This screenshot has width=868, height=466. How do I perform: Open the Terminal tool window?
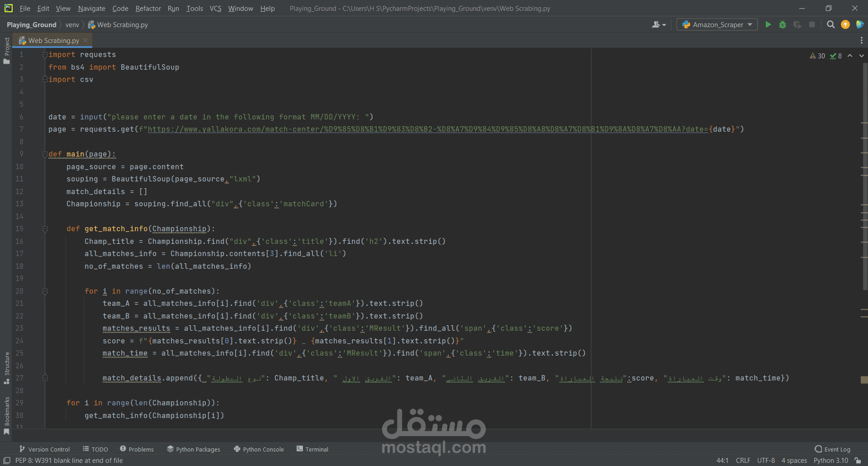click(x=312, y=449)
